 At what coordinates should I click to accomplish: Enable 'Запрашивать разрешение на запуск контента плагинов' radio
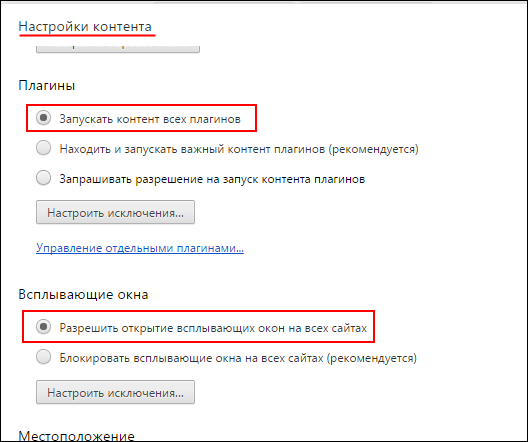[43, 178]
